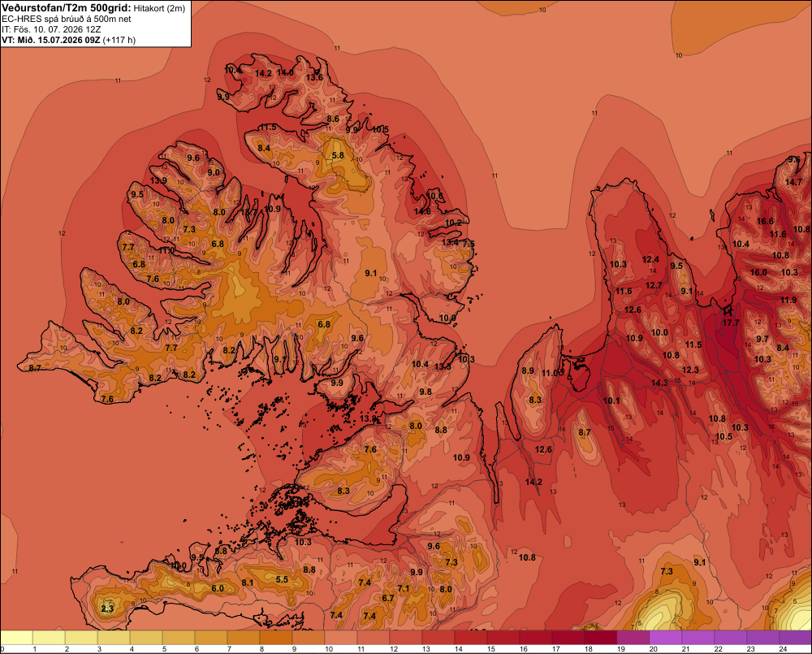Select the 2.3 temperature label
812x654 pixels.
[x=107, y=609]
